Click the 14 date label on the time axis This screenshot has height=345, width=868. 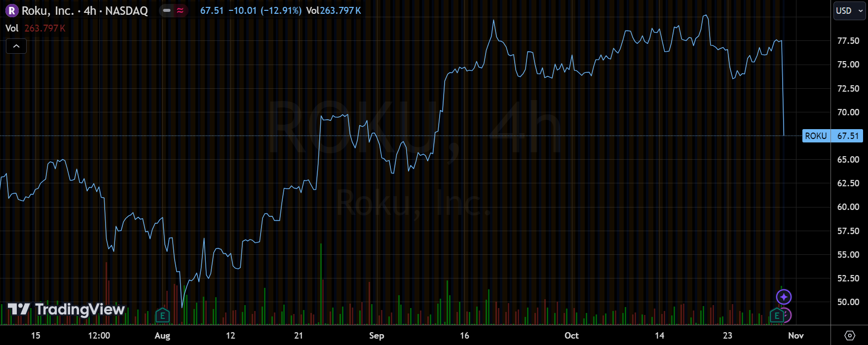click(x=659, y=336)
